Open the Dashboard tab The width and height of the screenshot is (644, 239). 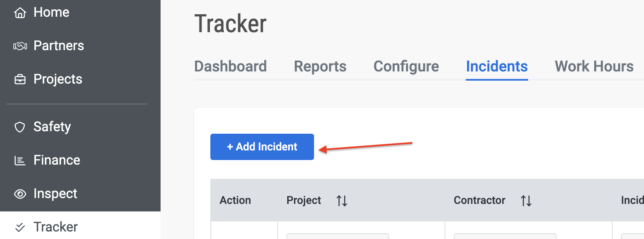tap(230, 66)
